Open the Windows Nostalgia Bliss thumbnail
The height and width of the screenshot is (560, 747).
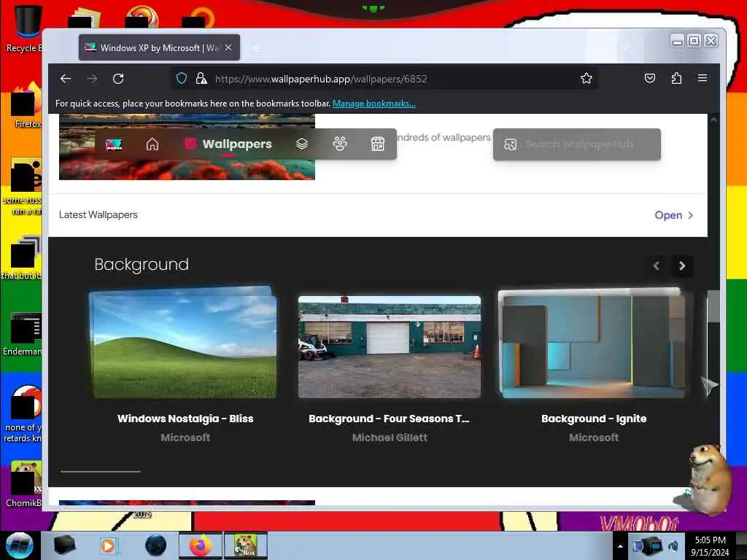185,343
